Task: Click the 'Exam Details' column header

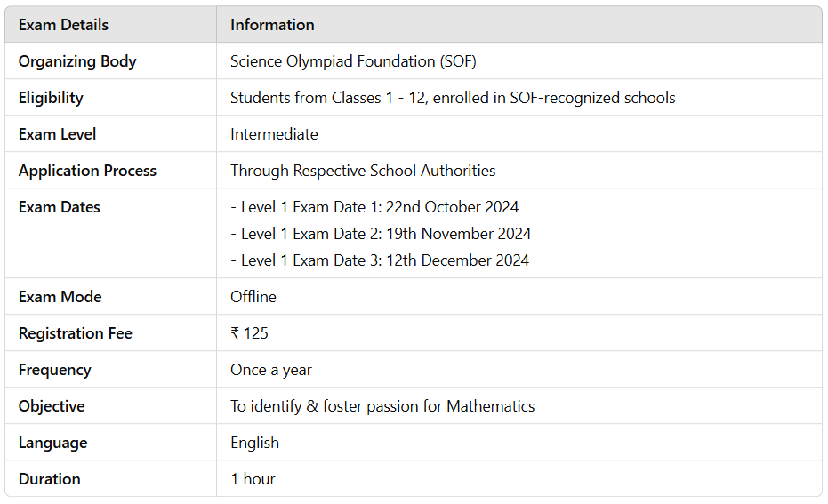Action: [63, 25]
